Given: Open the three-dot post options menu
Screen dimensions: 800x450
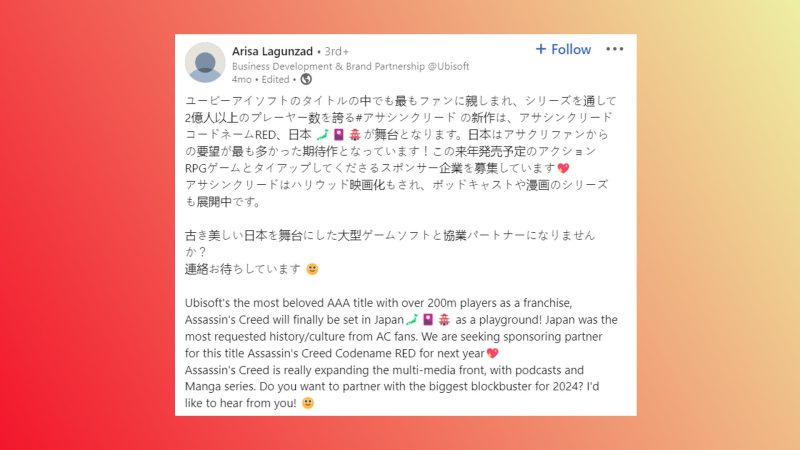Looking at the screenshot, I should pyautogui.click(x=614, y=49).
